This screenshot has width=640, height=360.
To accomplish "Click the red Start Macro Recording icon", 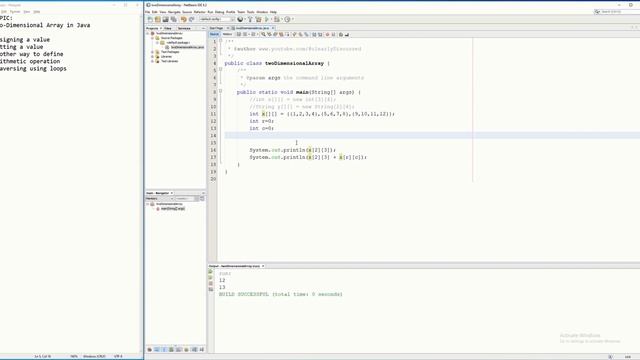I will pos(327,34).
